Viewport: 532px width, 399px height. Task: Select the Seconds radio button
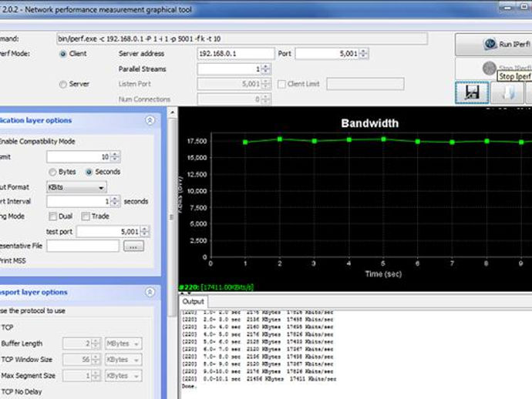tap(89, 173)
